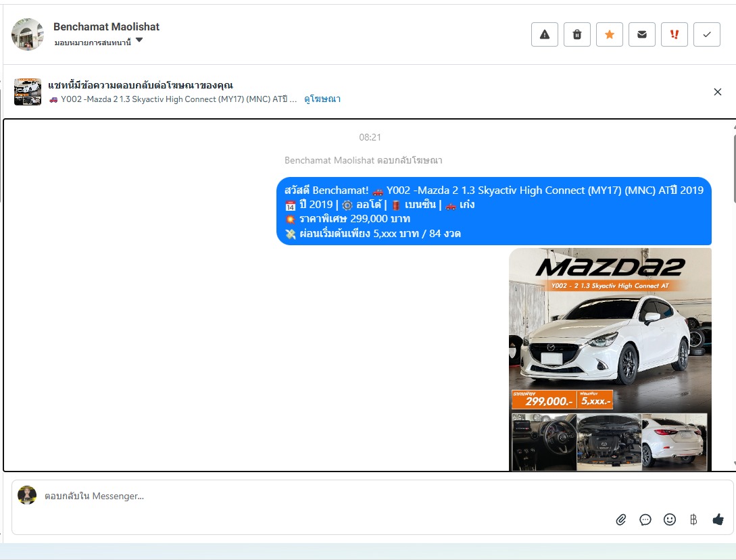Click the blue greeting message bubble
The height and width of the screenshot is (560, 736).
click(x=494, y=211)
